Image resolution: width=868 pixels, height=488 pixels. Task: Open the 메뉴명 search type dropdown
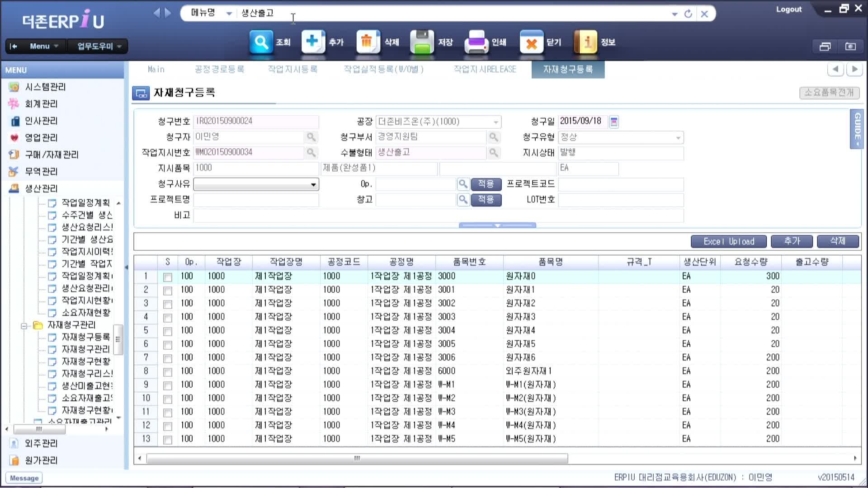click(x=229, y=14)
